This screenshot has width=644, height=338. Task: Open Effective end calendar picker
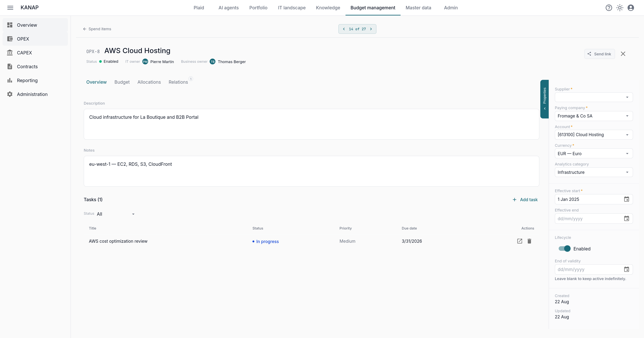click(626, 219)
